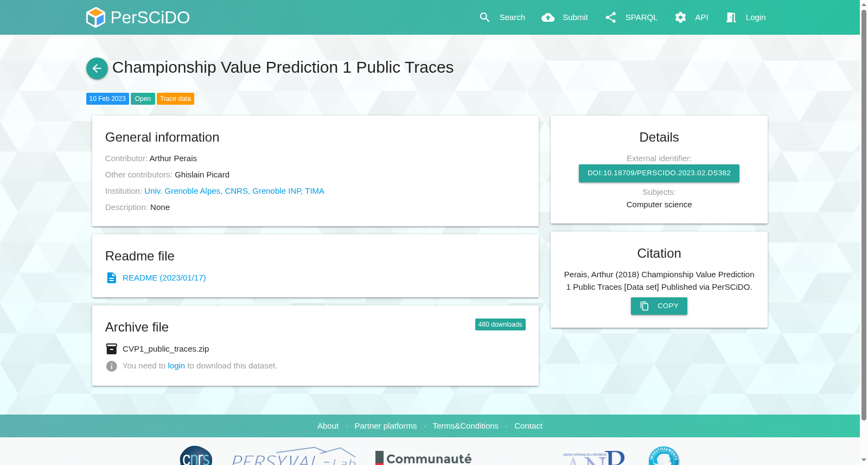
Task: Click the 10 Feb 2023 date badge
Action: (x=107, y=99)
